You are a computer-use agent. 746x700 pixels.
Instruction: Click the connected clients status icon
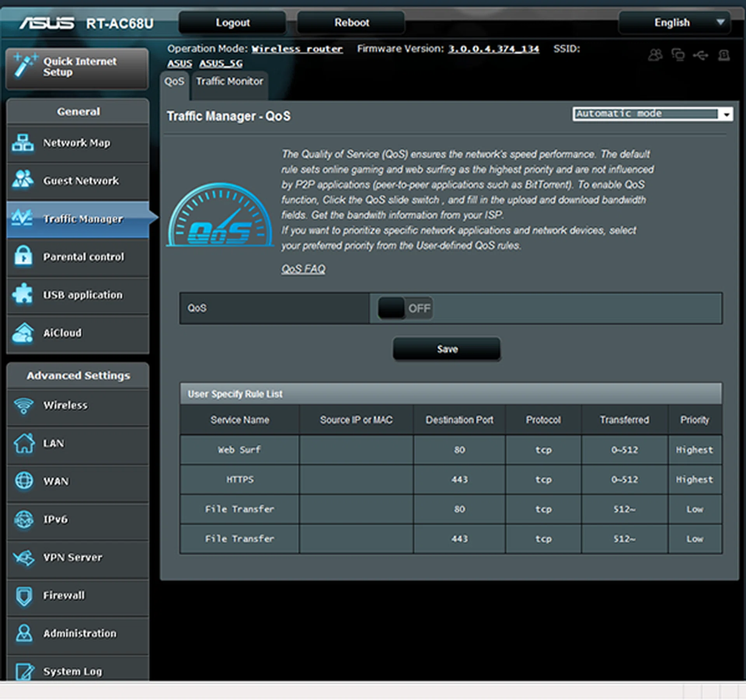pyautogui.click(x=655, y=55)
